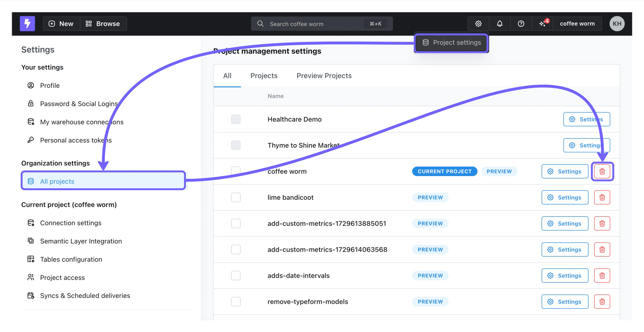The height and width of the screenshot is (332, 644).
Task: Switch to the Projects tab
Action: [x=264, y=76]
